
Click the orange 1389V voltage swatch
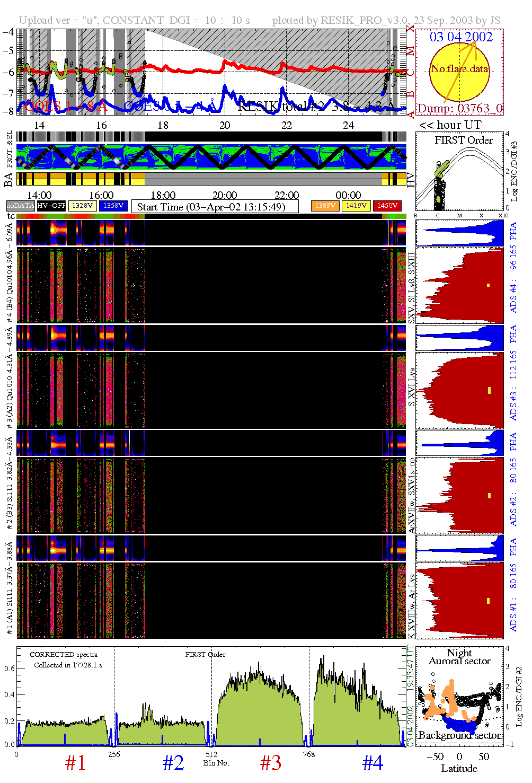tap(325, 206)
